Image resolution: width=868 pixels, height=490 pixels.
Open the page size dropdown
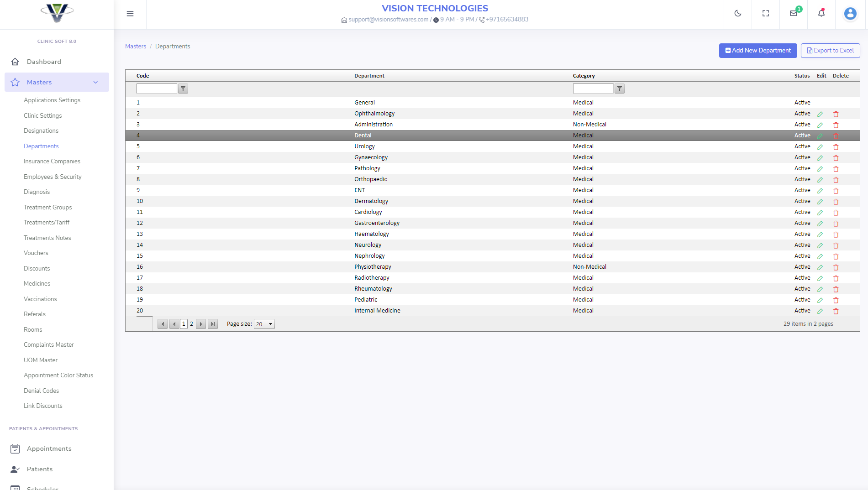pos(264,324)
